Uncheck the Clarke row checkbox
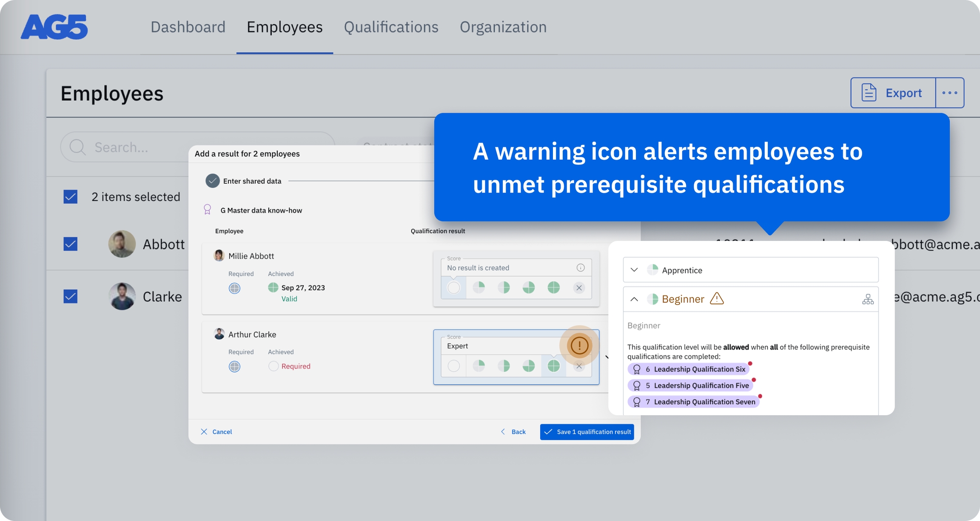 pos(71,296)
